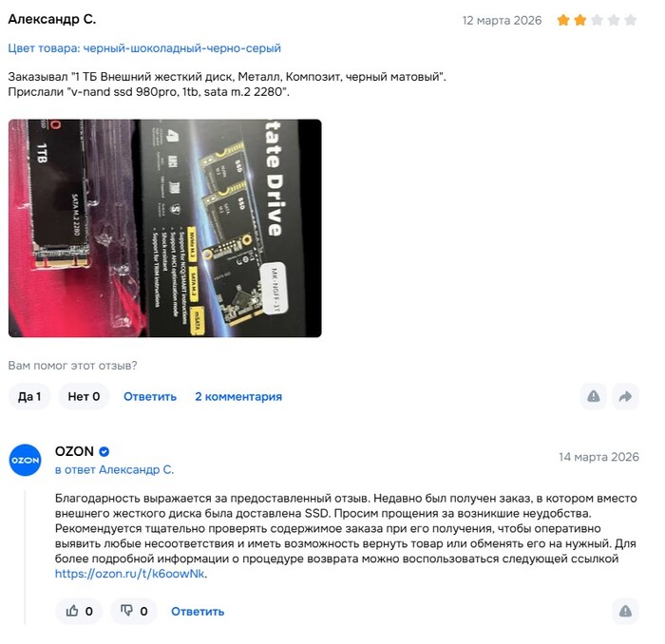Report Александр's review with warning icon
This screenshot has height=644, width=665.
(593, 396)
